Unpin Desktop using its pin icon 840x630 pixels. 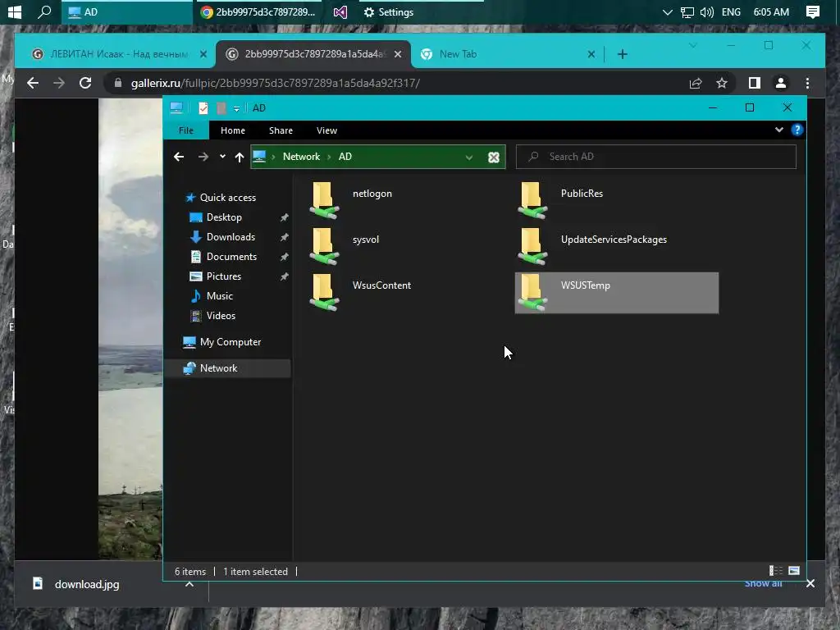click(284, 217)
